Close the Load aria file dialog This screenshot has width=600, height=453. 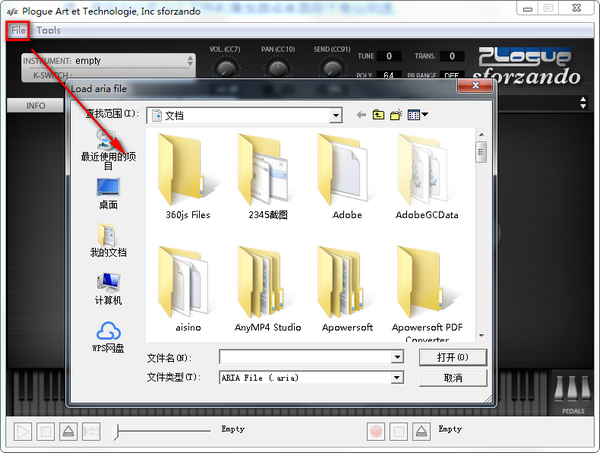click(475, 85)
